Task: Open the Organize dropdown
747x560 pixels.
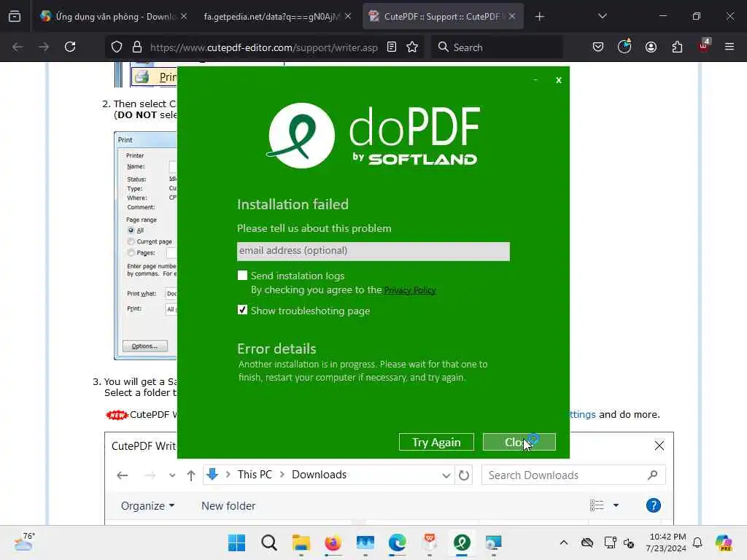Action: [147, 506]
